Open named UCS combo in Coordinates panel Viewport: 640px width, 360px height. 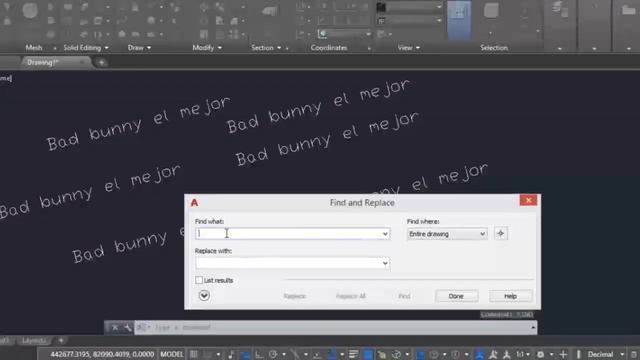tap(345, 34)
